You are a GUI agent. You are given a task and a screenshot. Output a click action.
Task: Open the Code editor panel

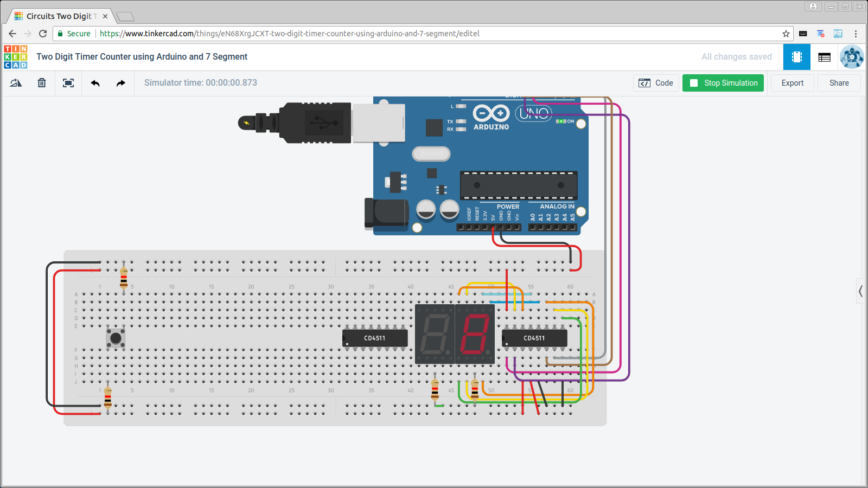click(x=656, y=83)
